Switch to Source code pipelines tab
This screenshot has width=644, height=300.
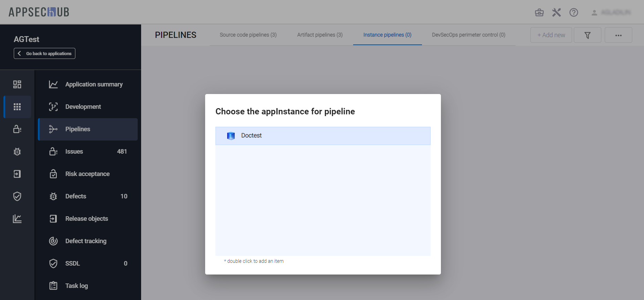click(248, 35)
